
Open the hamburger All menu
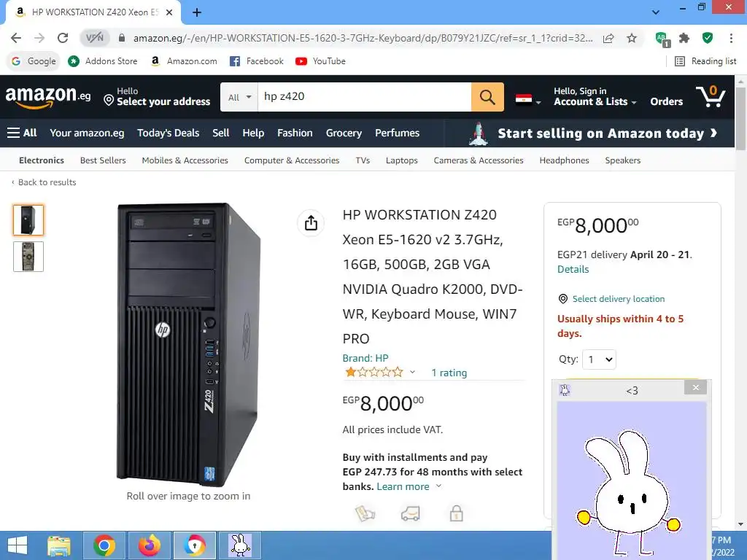click(x=22, y=133)
